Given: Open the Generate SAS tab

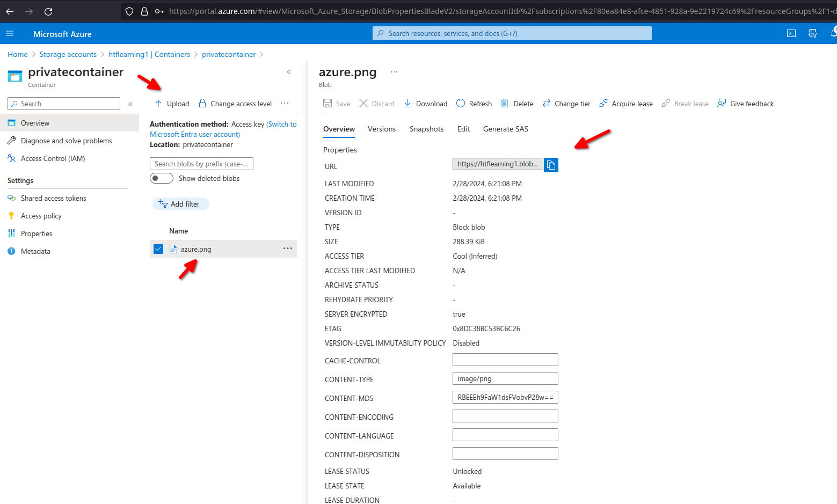Looking at the screenshot, I should pos(505,129).
